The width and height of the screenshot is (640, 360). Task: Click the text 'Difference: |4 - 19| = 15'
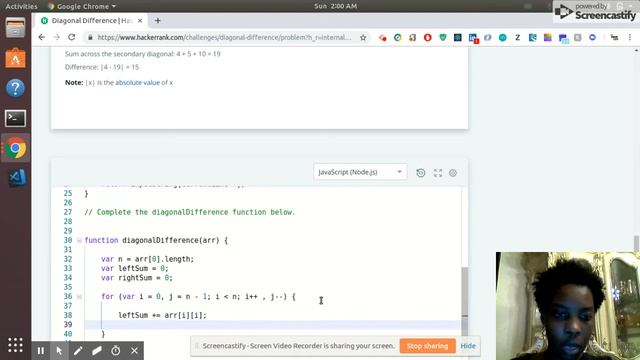point(102,67)
